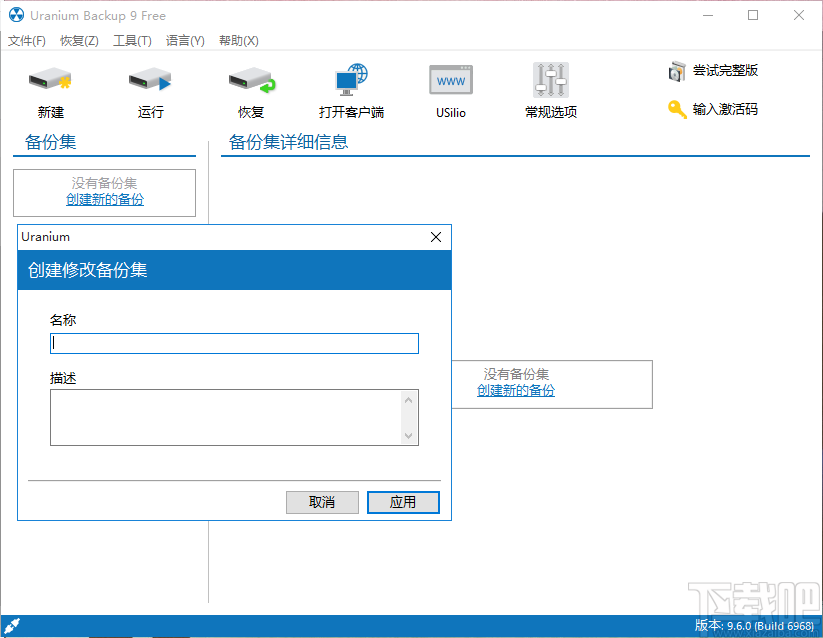Click the 尝试完整版 trial icon
This screenshot has height=638, width=823.
coord(713,71)
